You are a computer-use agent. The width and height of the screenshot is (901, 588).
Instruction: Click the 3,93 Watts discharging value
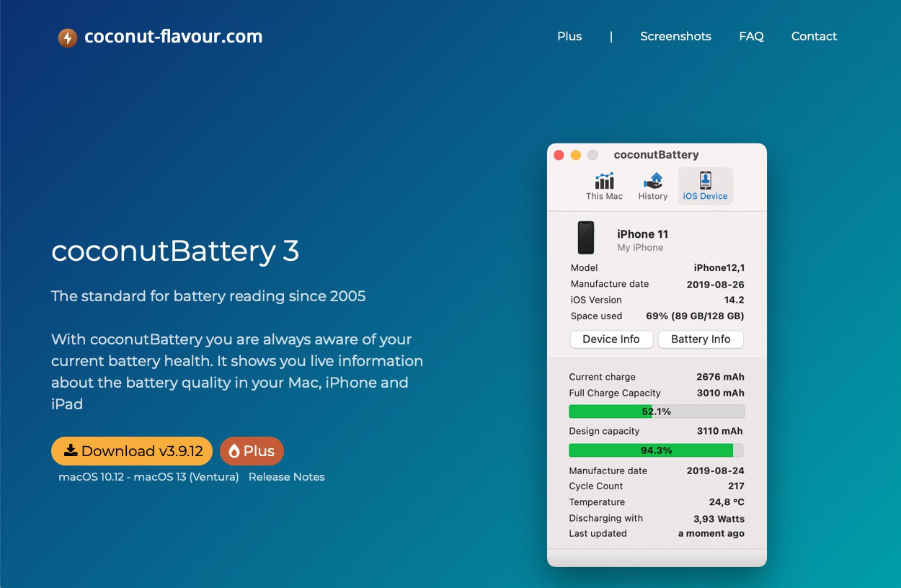[719, 519]
